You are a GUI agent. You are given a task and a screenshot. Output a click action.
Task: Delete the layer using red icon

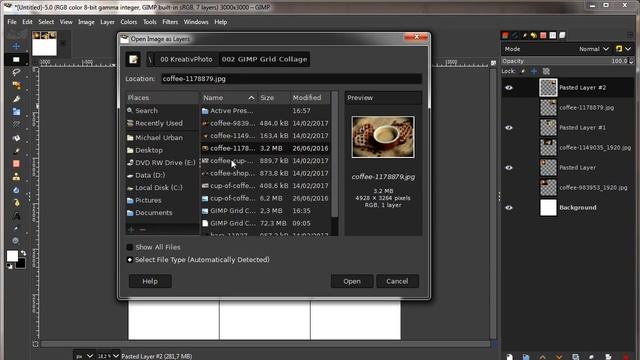click(625, 357)
